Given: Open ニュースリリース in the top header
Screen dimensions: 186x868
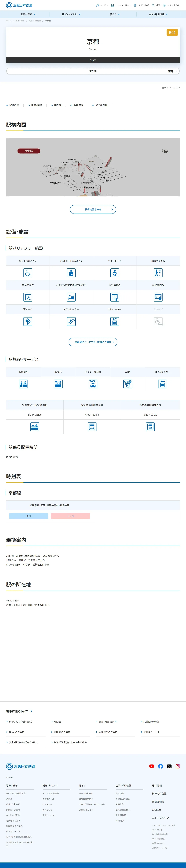Looking at the screenshot, I should pos(121,5).
